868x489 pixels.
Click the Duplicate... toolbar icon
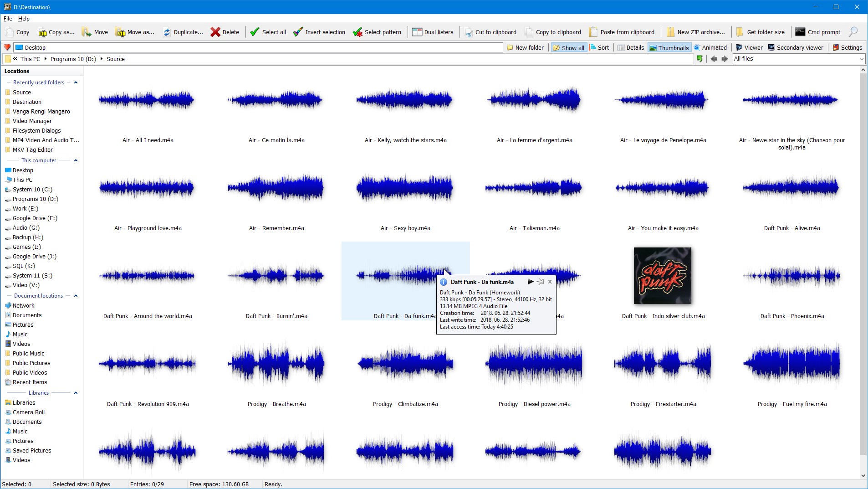167,32
